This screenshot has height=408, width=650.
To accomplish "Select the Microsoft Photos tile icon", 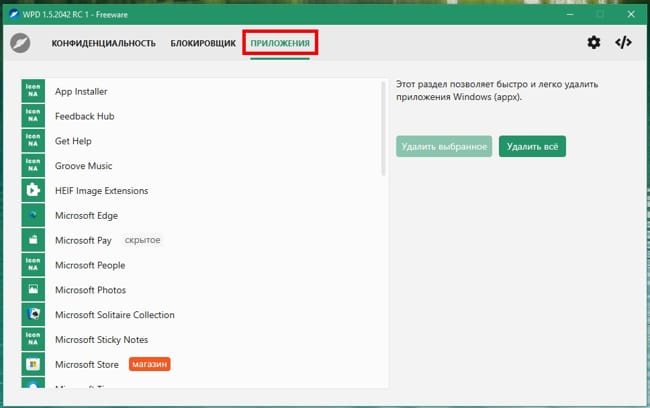I will pos(33,290).
